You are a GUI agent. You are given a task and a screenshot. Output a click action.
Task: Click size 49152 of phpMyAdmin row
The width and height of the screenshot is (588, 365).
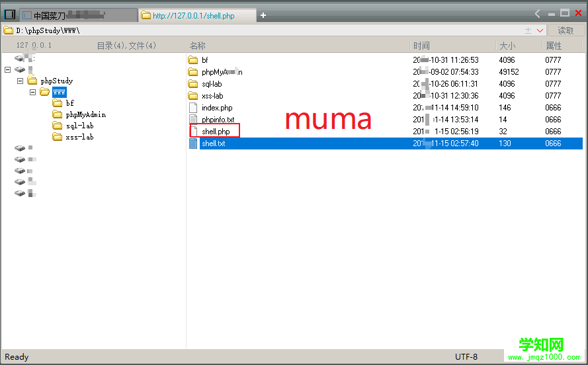[x=509, y=72]
